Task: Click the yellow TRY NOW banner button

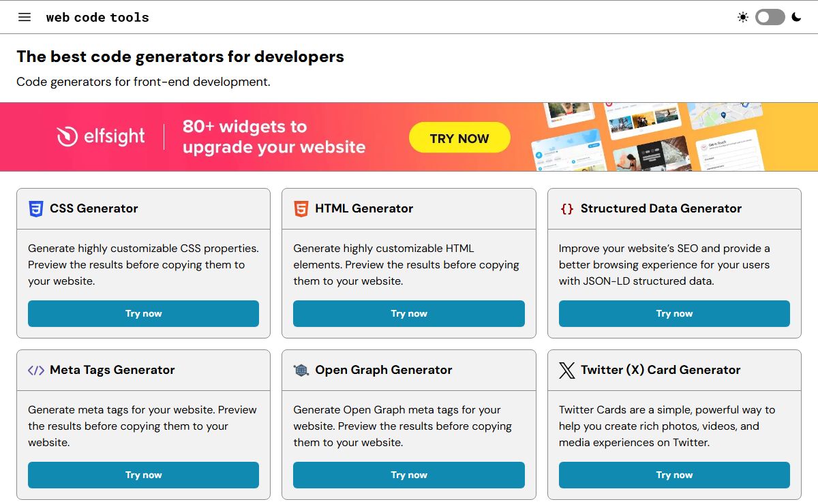Action: [459, 138]
